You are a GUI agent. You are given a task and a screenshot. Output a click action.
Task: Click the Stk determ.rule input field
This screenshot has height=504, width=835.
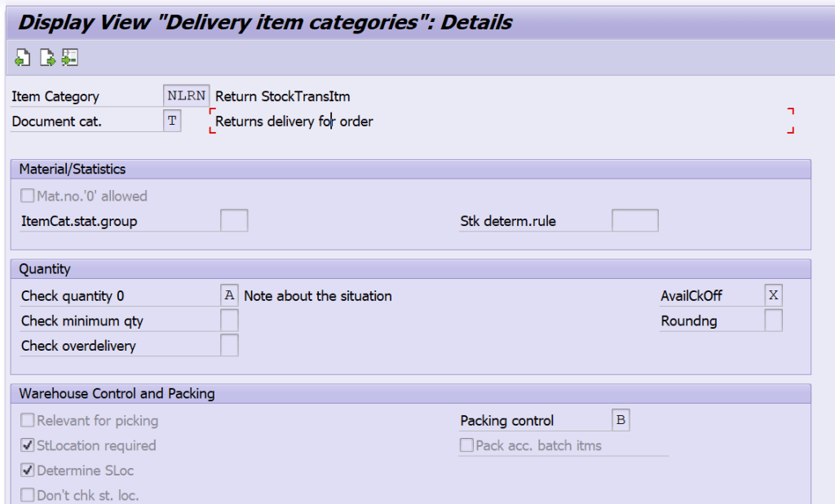tap(634, 220)
